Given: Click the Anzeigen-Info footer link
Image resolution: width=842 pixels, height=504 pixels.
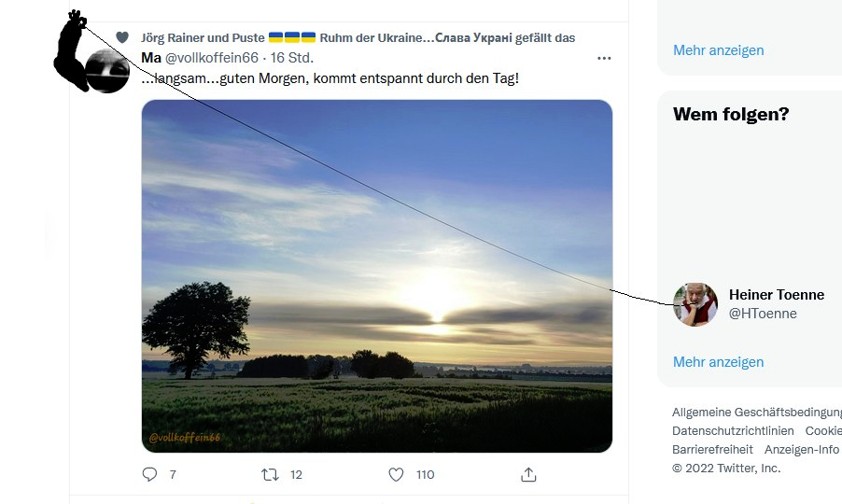Looking at the screenshot, I should [801, 450].
